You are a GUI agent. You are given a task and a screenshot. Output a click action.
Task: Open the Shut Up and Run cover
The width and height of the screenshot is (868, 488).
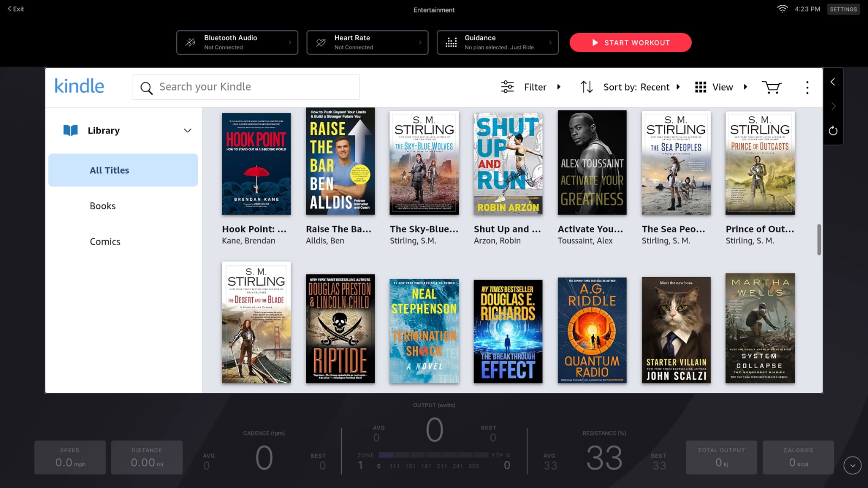click(x=508, y=164)
